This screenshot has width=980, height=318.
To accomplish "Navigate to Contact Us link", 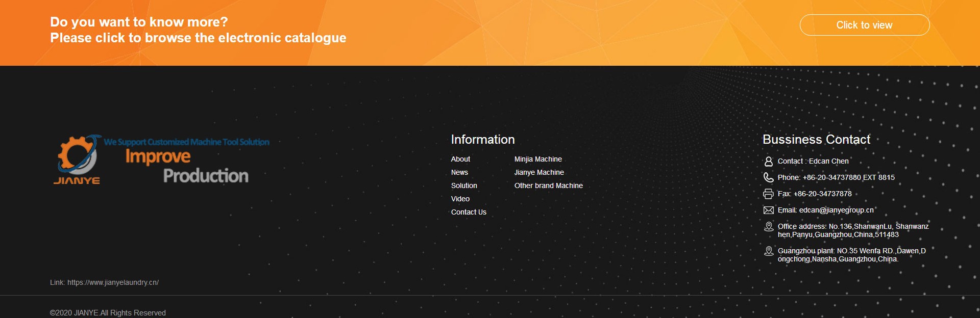I will tap(469, 212).
